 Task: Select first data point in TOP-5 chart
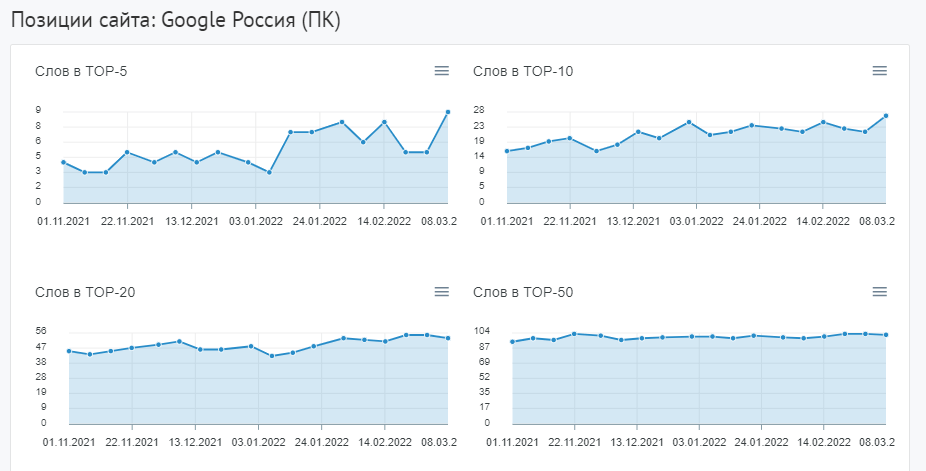coord(63,162)
